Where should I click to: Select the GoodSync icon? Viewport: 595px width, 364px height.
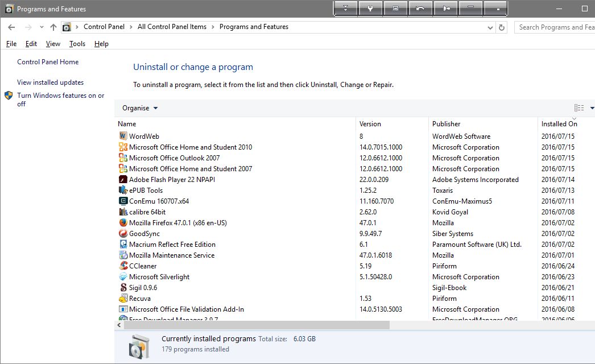[x=123, y=233]
